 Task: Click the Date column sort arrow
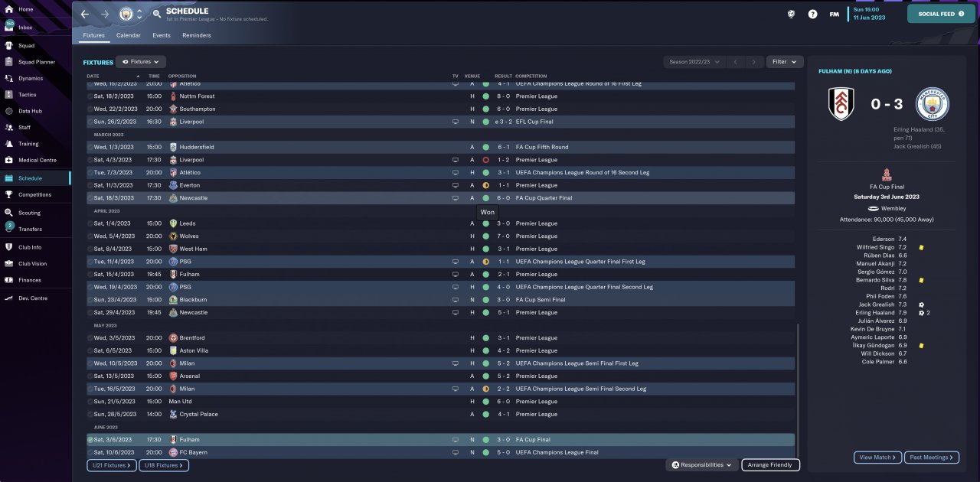pyautogui.click(x=138, y=77)
